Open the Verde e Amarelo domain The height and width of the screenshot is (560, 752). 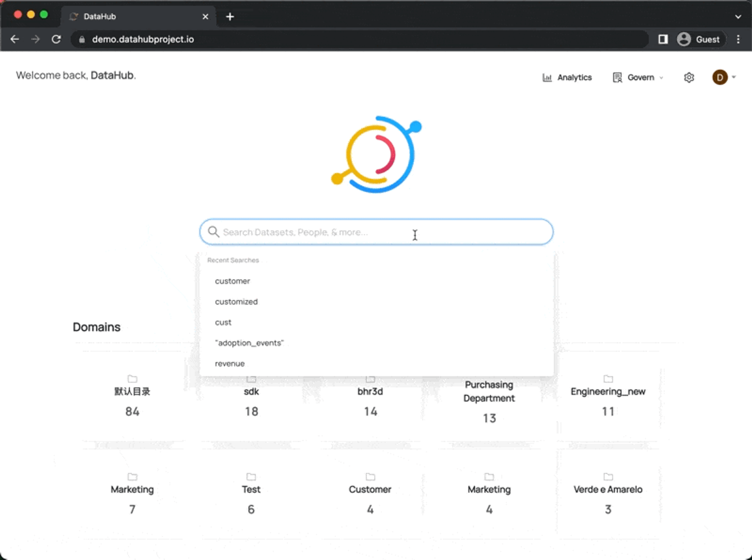coord(608,494)
